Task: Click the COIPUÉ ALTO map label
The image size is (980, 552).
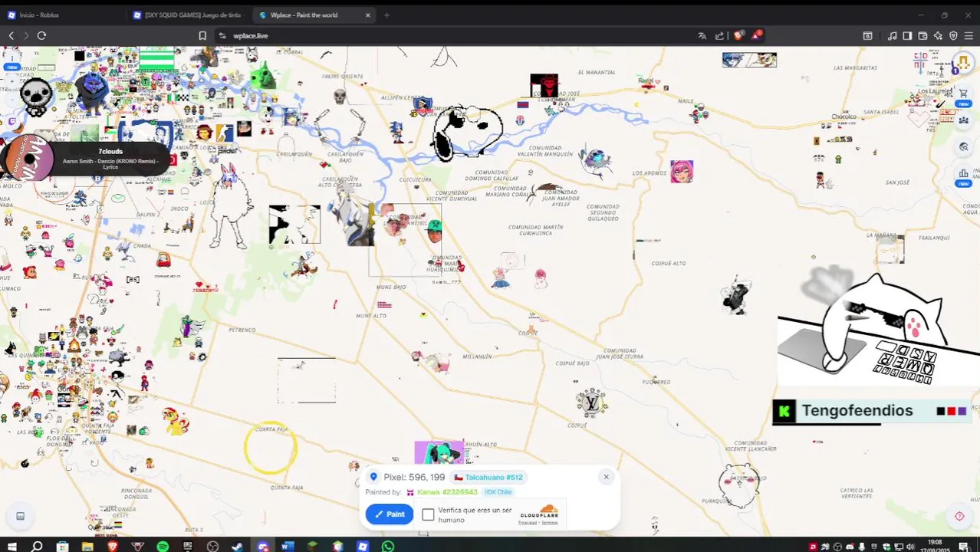Action: pos(669,263)
